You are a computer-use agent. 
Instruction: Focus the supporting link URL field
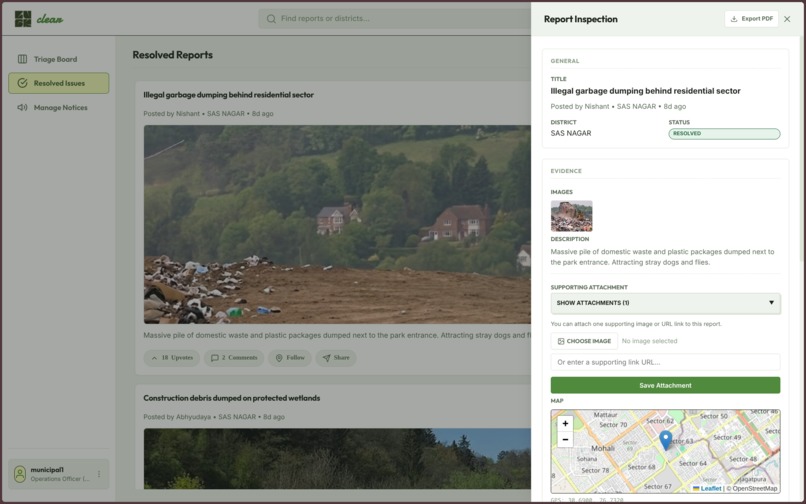665,362
